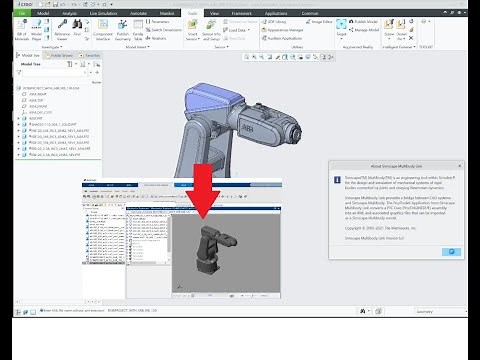Expand the Model Intent group dropdown
The width and height of the screenshot is (480, 360).
coord(137,47)
